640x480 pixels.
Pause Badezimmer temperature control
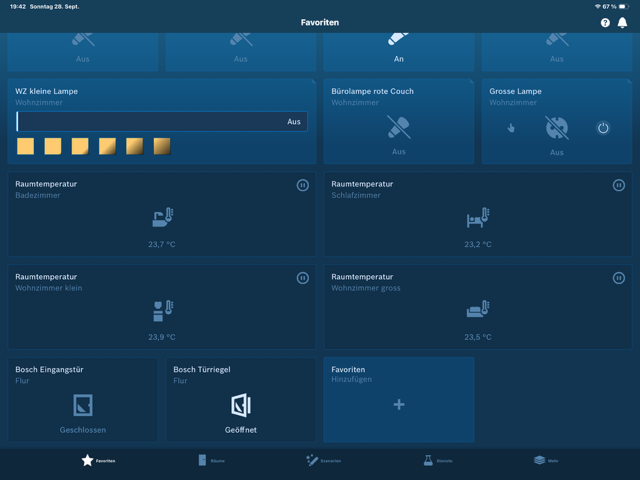pyautogui.click(x=302, y=185)
